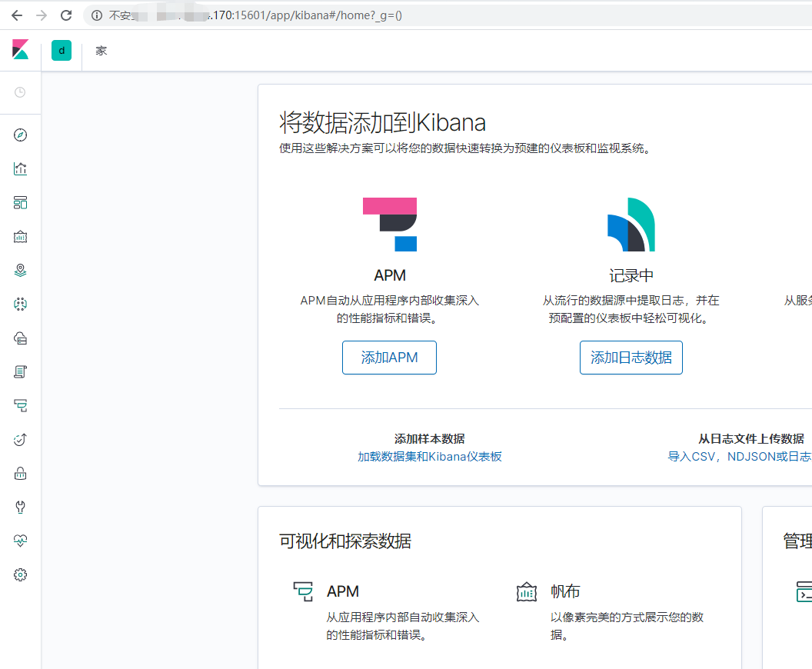The width and height of the screenshot is (812, 669).
Task: Click the browser back arrow
Action: coord(17,15)
